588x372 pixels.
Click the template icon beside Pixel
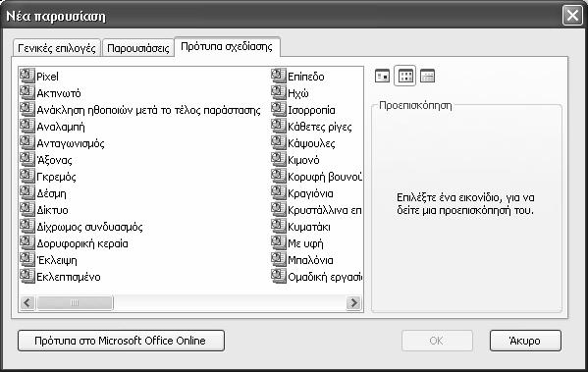tap(27, 76)
